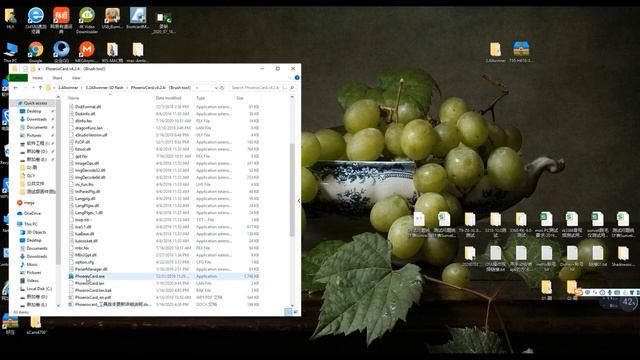This screenshot has width=640, height=360.
Task: Open the Share ribbon tab
Action: point(57,78)
